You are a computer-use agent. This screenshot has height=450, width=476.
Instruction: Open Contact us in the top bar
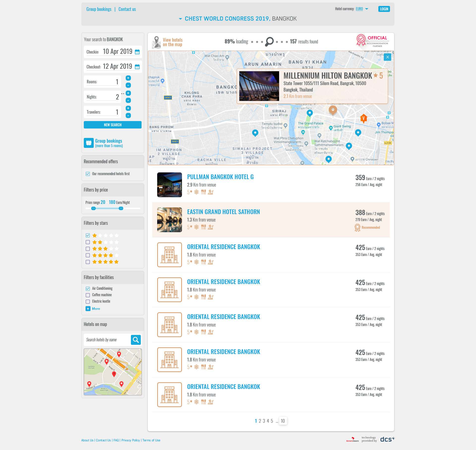(x=127, y=9)
